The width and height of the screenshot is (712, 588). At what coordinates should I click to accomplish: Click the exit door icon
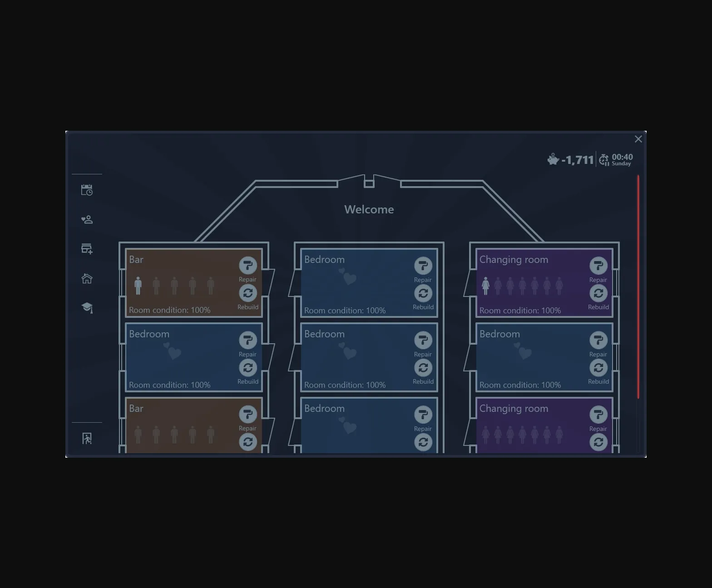pos(87,439)
